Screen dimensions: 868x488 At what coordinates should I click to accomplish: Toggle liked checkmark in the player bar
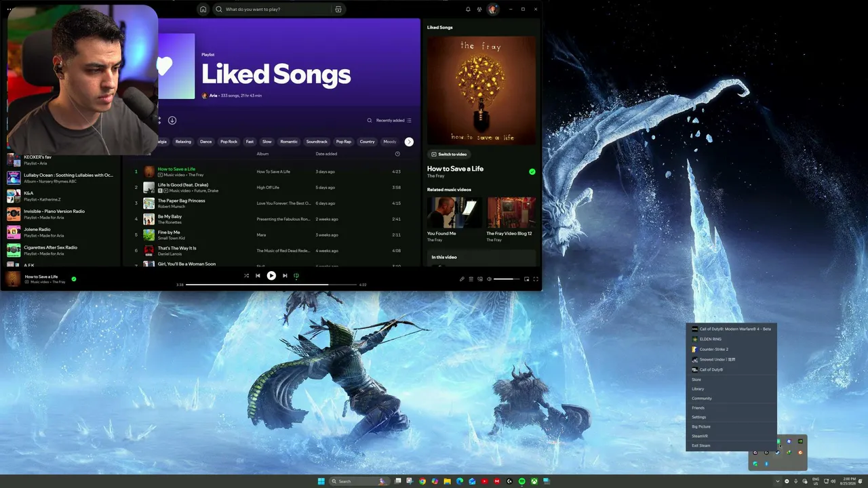(x=74, y=279)
